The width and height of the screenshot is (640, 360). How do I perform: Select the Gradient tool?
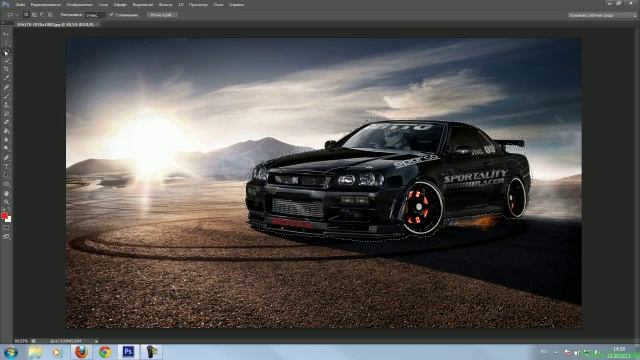pyautogui.click(x=6, y=131)
